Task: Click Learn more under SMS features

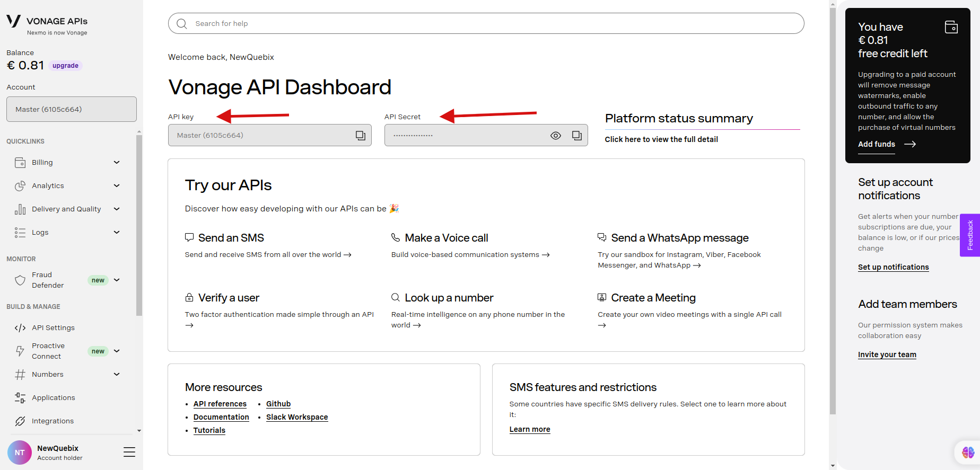Action: coord(530,429)
